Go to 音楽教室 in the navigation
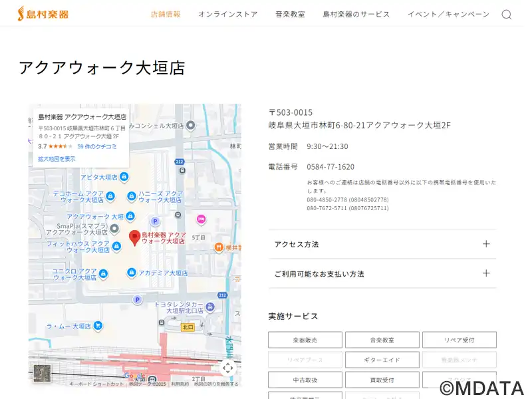 pos(290,15)
